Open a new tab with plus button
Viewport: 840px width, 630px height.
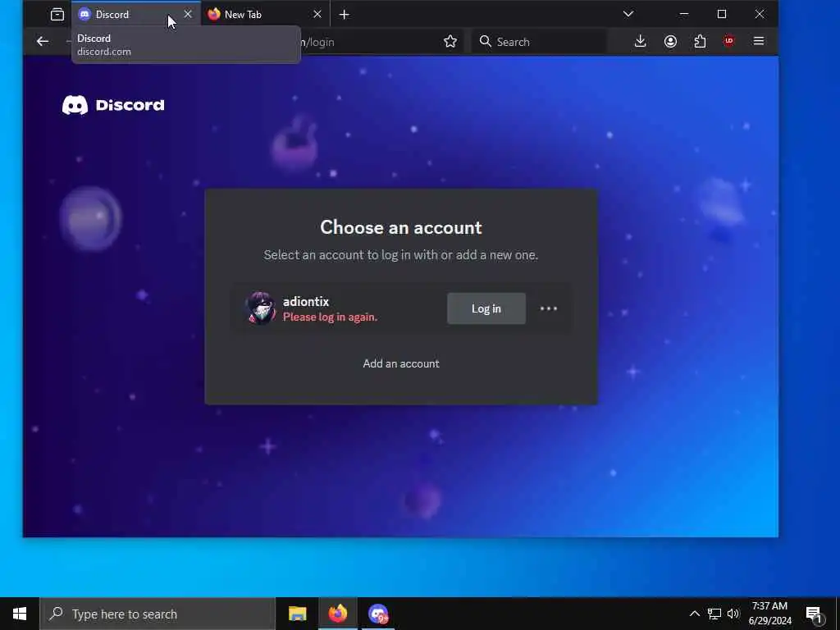pos(344,15)
